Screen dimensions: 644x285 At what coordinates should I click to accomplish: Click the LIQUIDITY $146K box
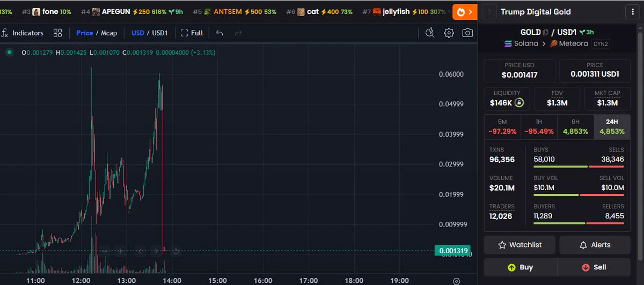tap(507, 99)
